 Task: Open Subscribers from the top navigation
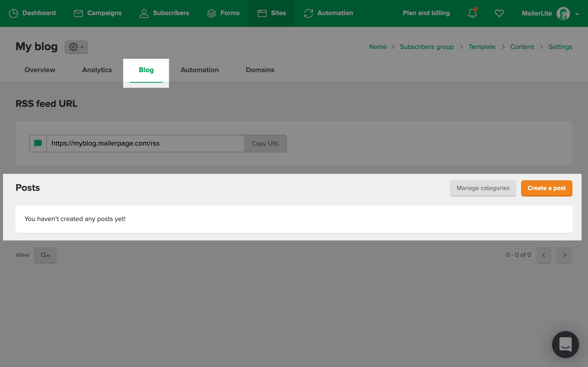[x=164, y=13]
